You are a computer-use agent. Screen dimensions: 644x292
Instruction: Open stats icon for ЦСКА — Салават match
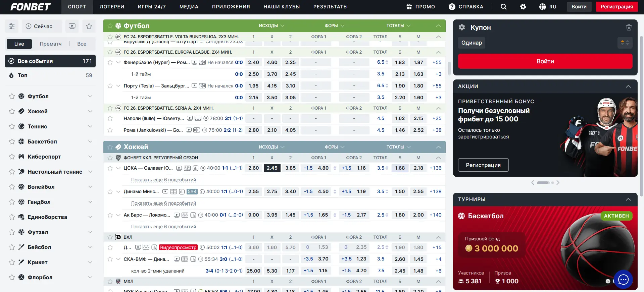click(196, 168)
